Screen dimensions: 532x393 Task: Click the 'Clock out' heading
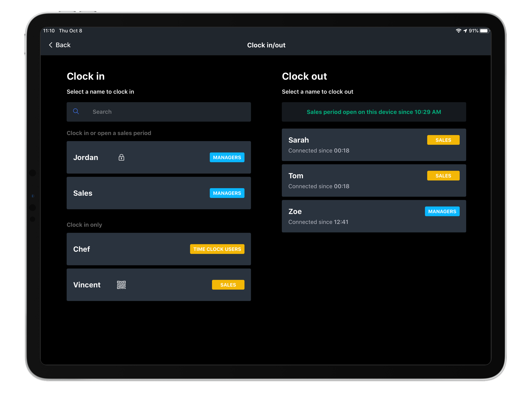(x=304, y=76)
